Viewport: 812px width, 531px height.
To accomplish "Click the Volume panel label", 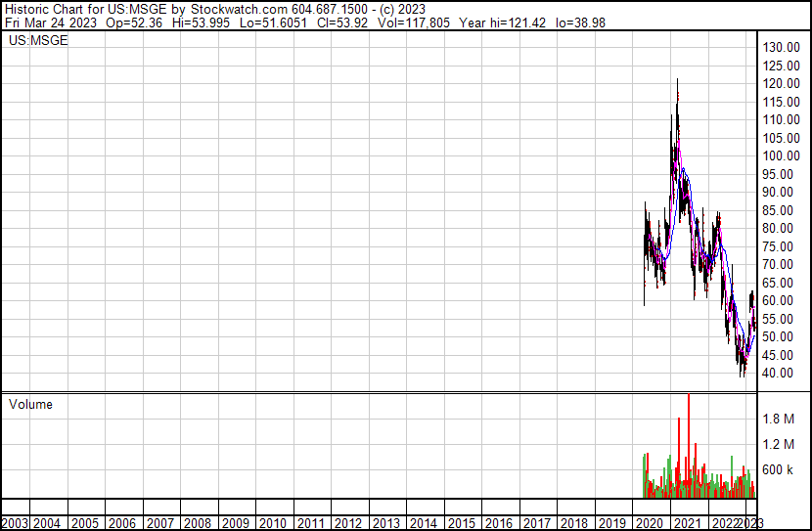I will (x=30, y=404).
